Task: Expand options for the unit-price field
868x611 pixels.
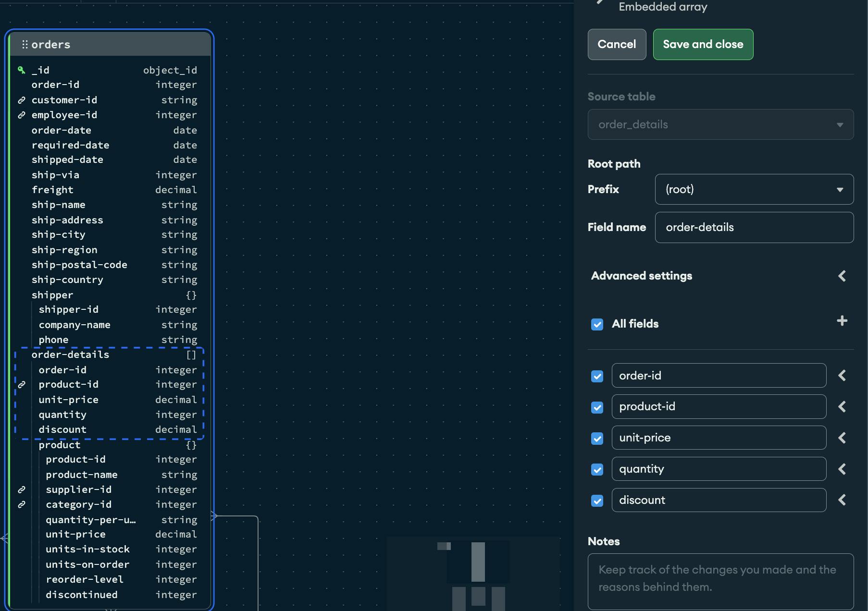Action: coord(842,438)
